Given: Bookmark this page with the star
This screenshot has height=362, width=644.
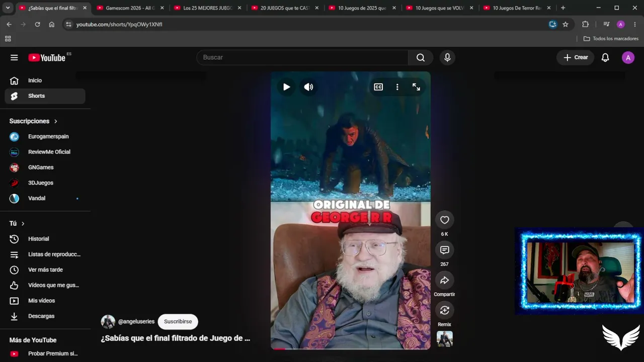Looking at the screenshot, I should pyautogui.click(x=566, y=24).
